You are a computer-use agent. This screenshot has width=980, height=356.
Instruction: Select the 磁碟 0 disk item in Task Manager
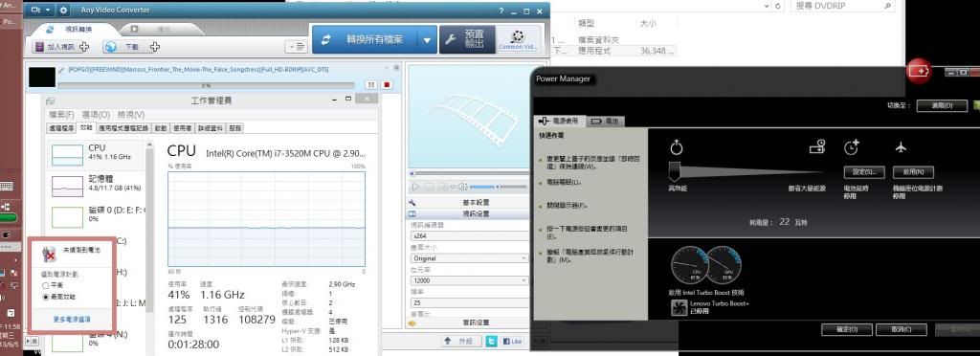[x=97, y=216]
